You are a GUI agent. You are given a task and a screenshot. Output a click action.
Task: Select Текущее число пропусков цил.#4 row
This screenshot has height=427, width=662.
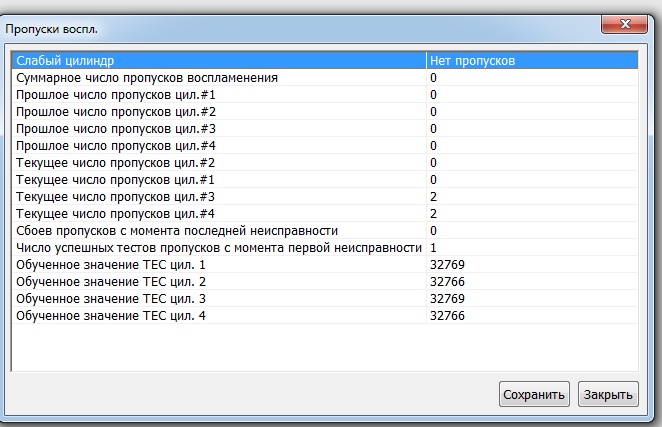[x=325, y=214]
